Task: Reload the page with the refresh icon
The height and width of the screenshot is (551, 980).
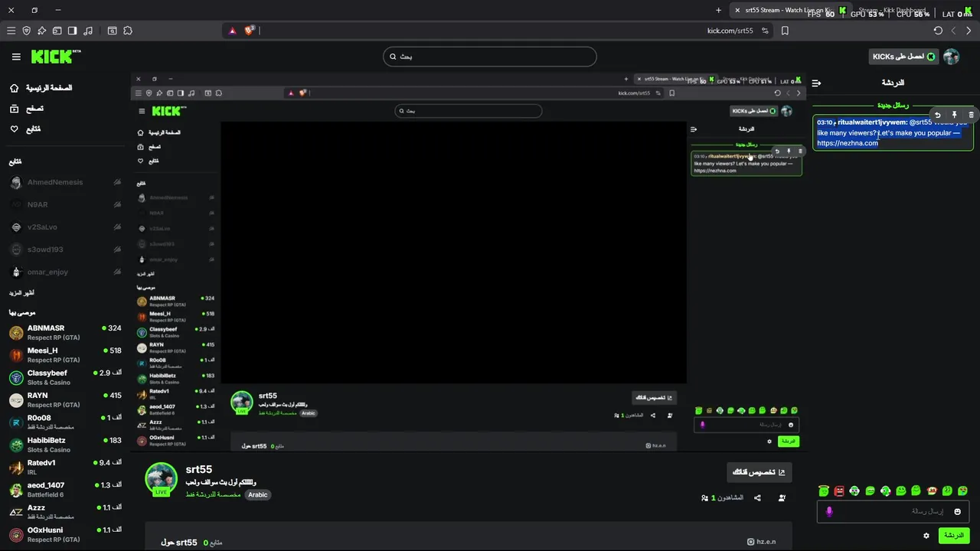Action: (x=938, y=31)
